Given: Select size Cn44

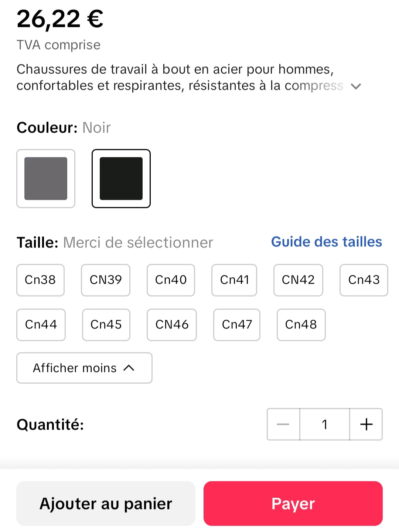Looking at the screenshot, I should coord(41,325).
